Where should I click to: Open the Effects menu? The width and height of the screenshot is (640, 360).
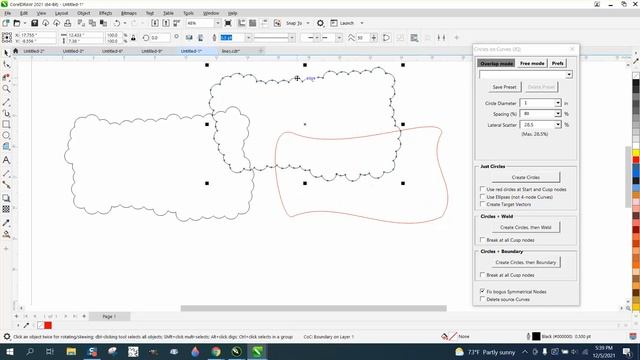coord(105,13)
